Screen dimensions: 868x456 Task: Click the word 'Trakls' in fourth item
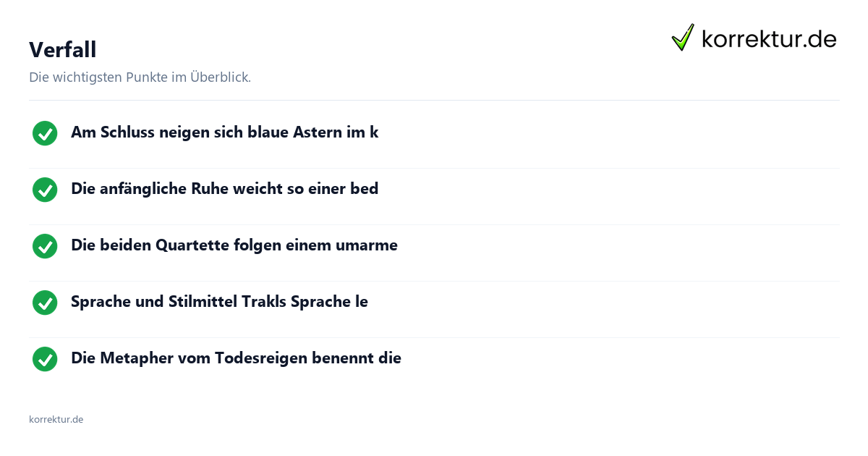263,302
